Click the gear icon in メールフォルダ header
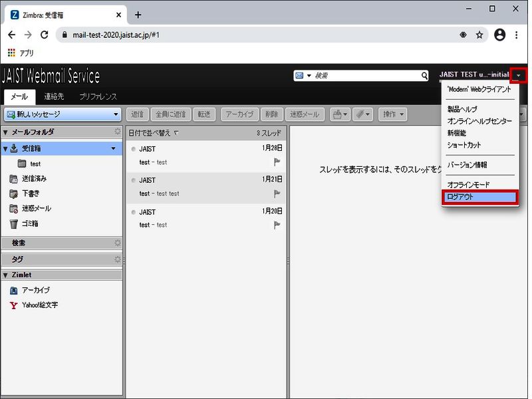This screenshot has width=532, height=399. point(118,132)
